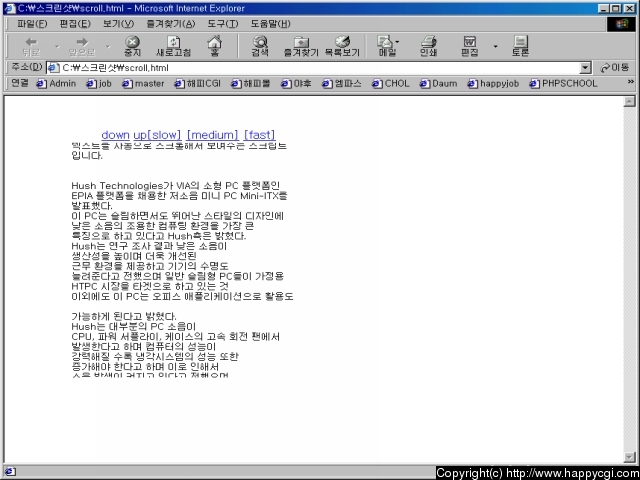Click the text line '가능하게 된다고 밝혔다.'
Screen dimensions: 640x480
124,317
